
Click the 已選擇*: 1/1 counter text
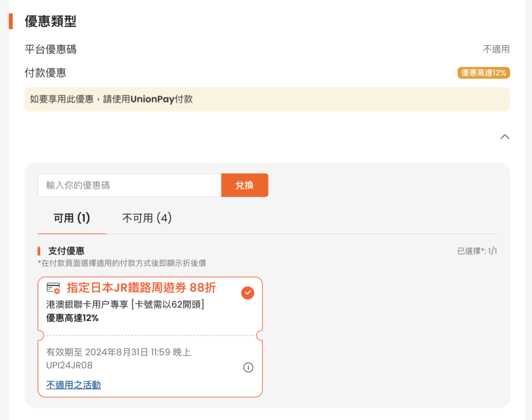pos(477,251)
